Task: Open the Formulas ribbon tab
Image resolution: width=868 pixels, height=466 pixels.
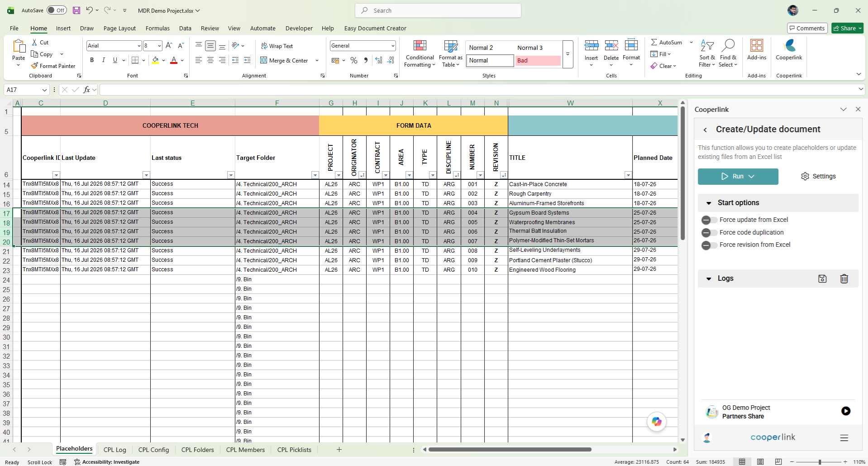Action: point(157,28)
